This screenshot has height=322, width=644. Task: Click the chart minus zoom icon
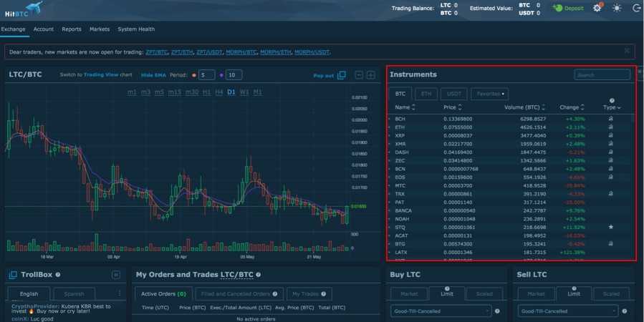point(359,75)
